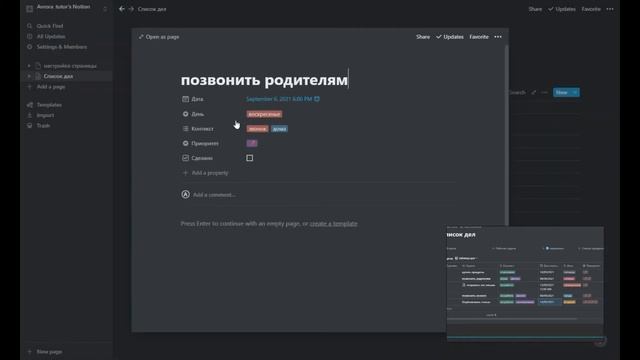The width and height of the screenshot is (640, 360).
Task: Click Add a page in the sidebar
Action: point(51,87)
